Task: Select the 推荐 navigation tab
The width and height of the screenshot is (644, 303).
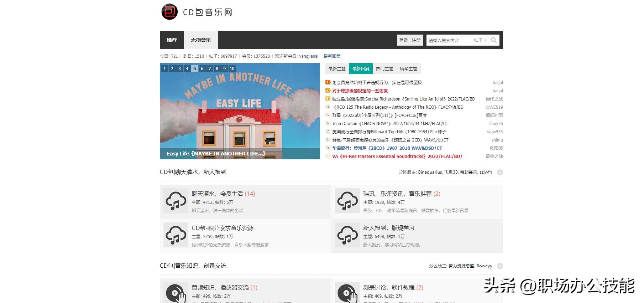Action: [172, 40]
